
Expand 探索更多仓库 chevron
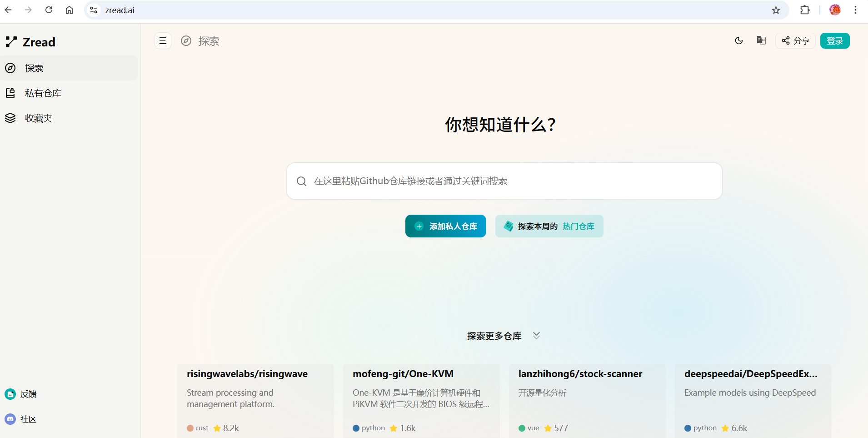click(x=536, y=336)
